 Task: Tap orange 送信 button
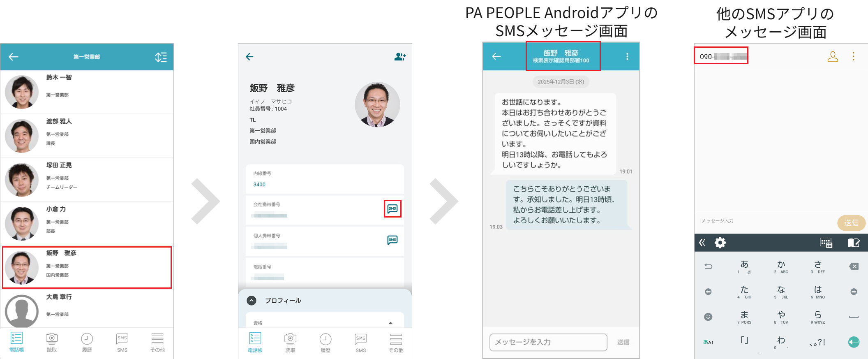(851, 223)
